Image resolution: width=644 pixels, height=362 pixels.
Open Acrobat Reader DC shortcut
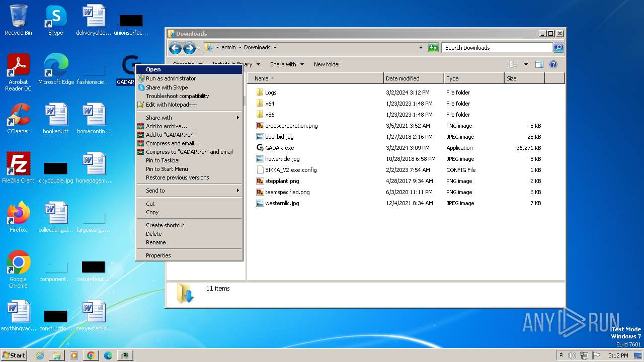point(18,72)
